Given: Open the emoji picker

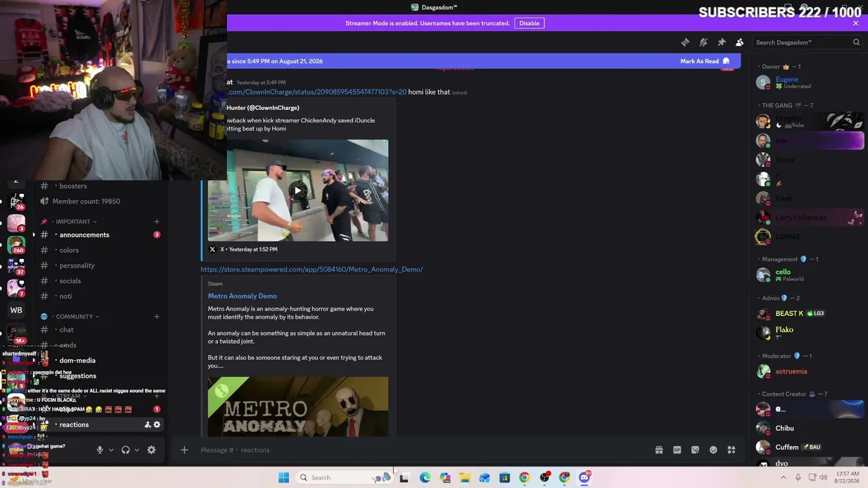Looking at the screenshot, I should [713, 450].
